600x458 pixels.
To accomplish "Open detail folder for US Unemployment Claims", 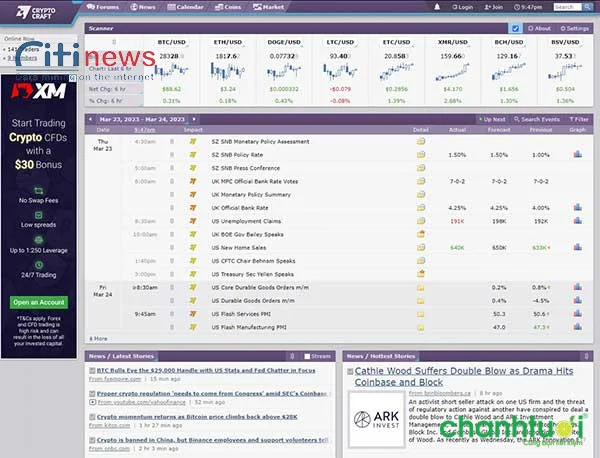I will pos(421,221).
